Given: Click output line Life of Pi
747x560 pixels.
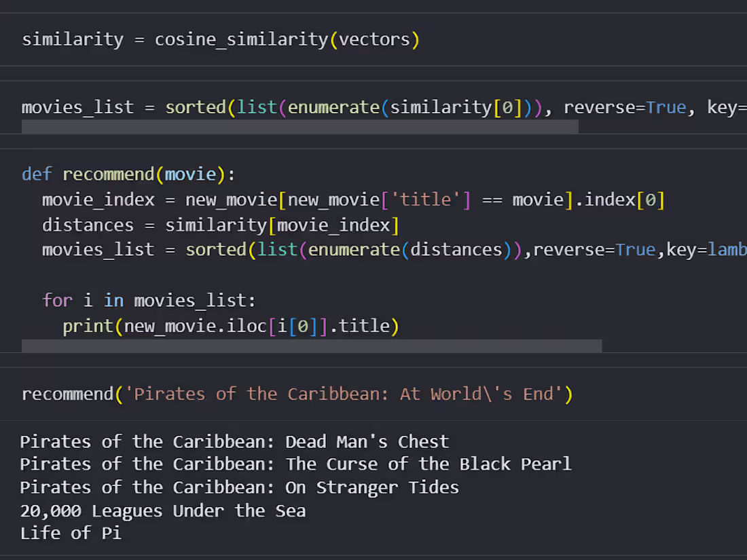Looking at the screenshot, I should 71,534.
